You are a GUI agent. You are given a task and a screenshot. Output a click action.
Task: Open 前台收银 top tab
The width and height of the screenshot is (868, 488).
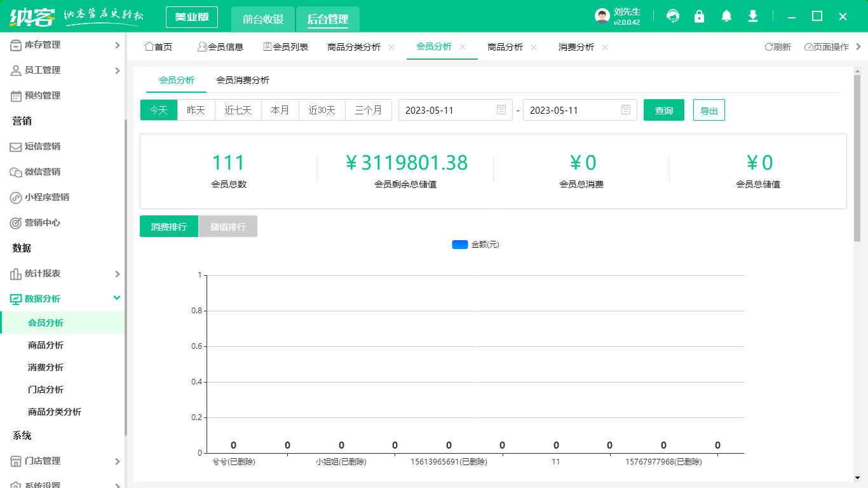coord(263,19)
